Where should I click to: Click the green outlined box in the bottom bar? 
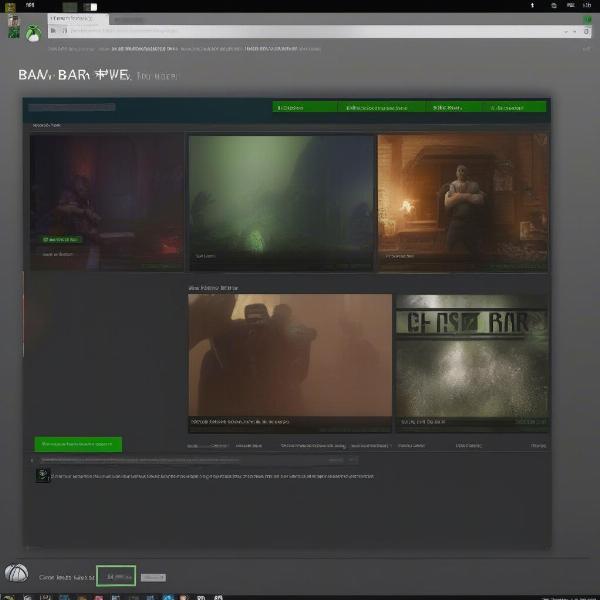pos(116,576)
